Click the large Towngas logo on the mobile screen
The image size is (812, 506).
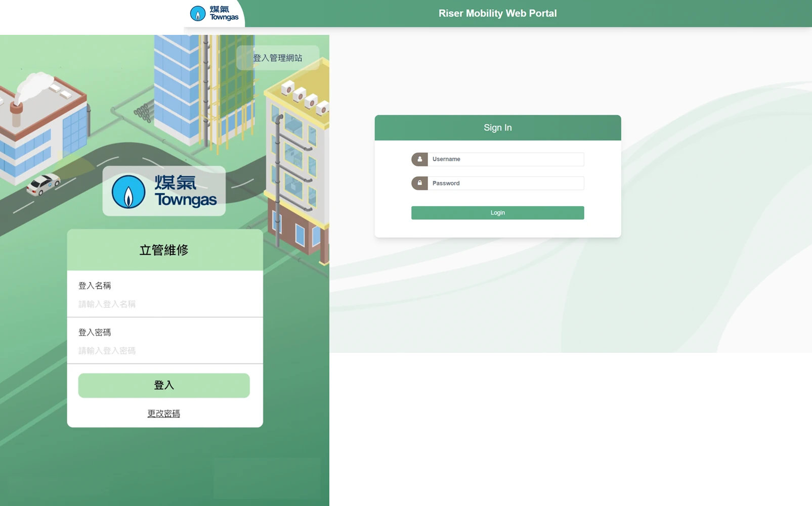[164, 191]
